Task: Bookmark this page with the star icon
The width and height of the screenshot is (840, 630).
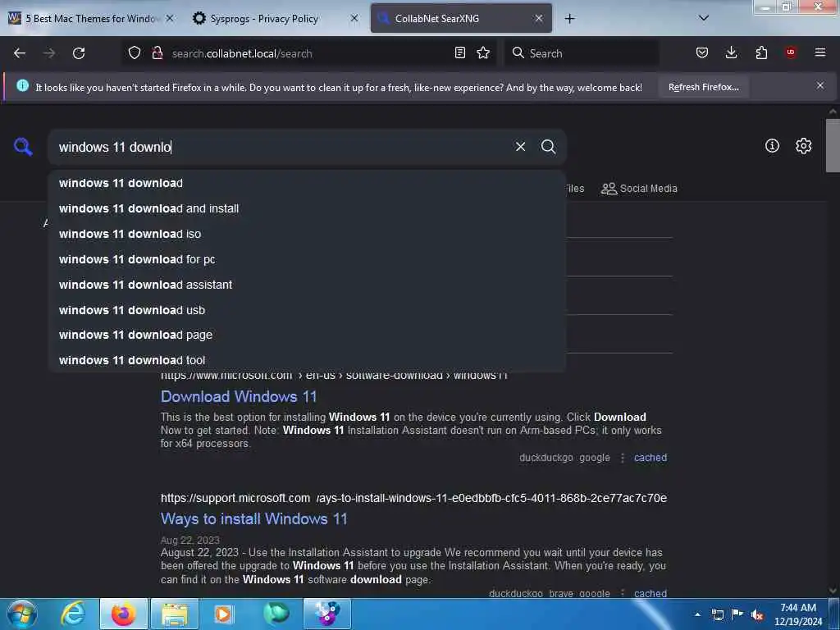Action: coord(483,52)
